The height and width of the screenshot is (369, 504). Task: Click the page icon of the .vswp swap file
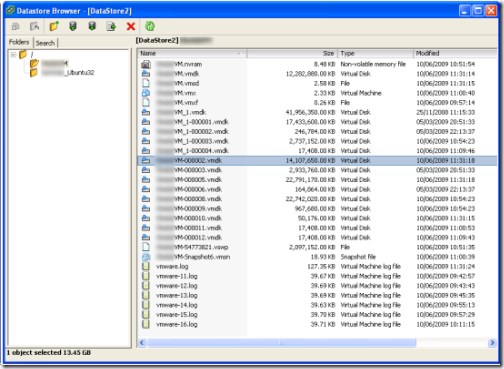coord(146,247)
